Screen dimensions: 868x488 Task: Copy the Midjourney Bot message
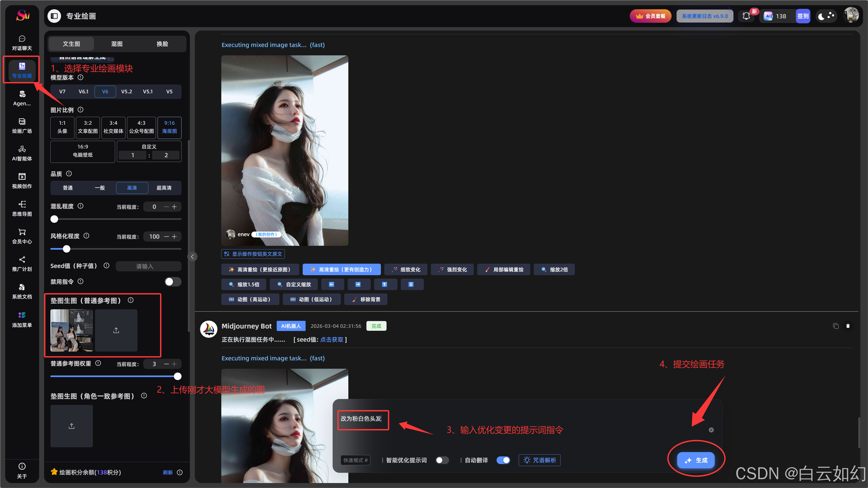click(x=836, y=326)
